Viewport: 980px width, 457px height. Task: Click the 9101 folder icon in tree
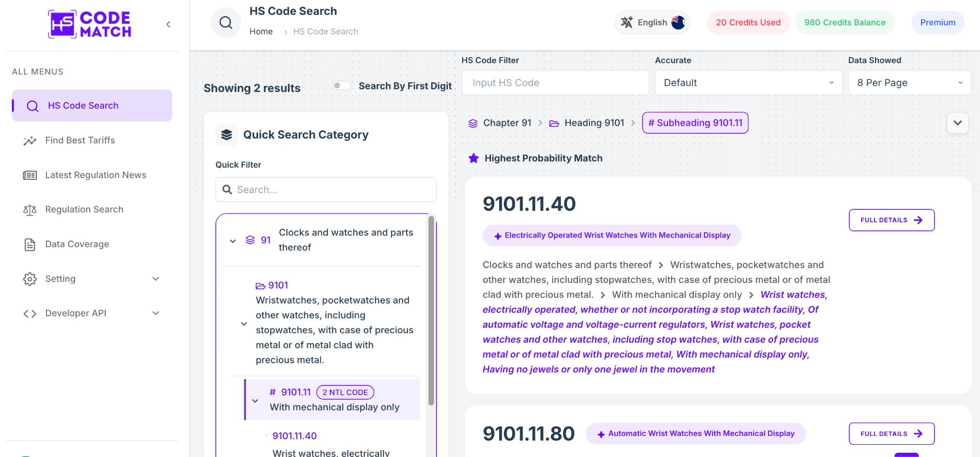click(x=260, y=286)
